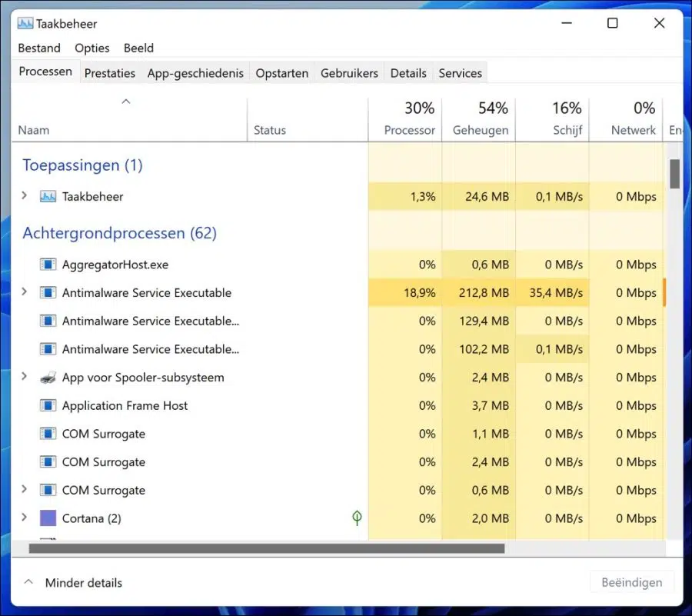Image resolution: width=692 pixels, height=616 pixels.
Task: Select the Application Frame Host process name
Action: coord(125,405)
